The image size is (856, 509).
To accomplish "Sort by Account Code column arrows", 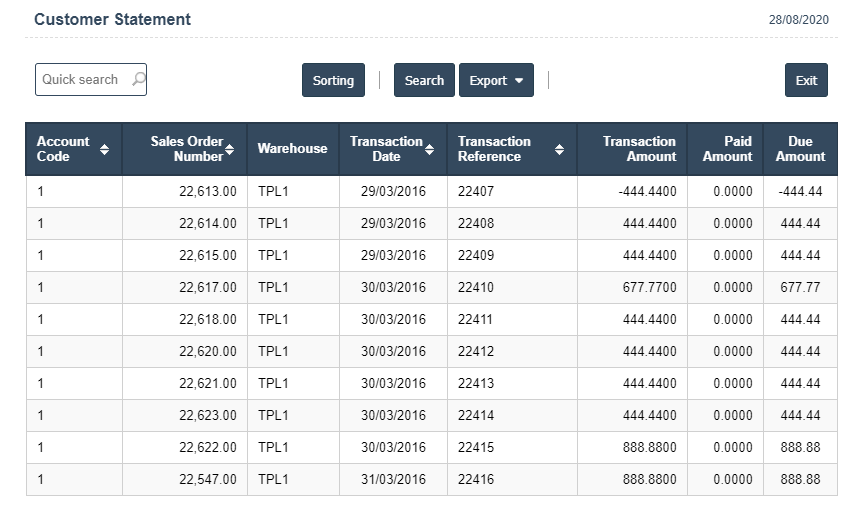I will 105,150.
